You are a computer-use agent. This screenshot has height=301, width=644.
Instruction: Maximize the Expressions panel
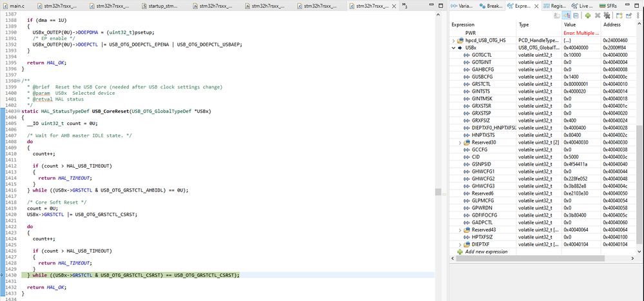click(638, 6)
